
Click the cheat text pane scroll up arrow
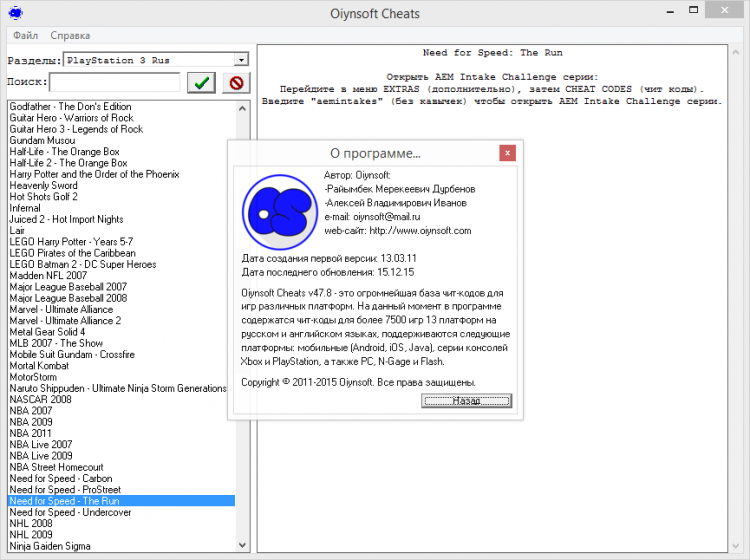(x=736, y=53)
